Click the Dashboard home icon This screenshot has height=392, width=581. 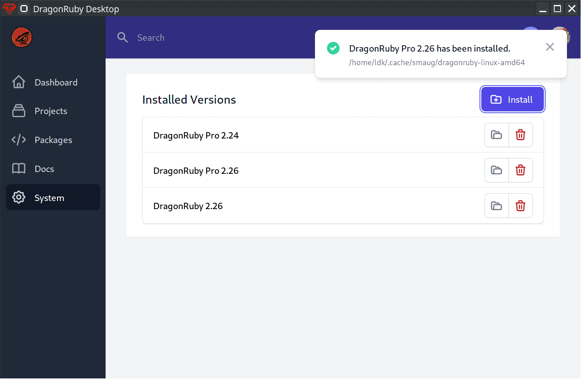[x=19, y=82]
